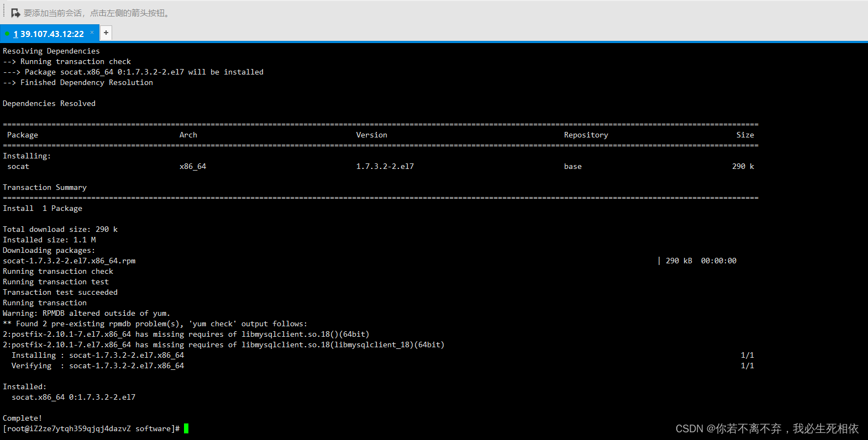Click the 'Version' column header
Viewport: 868px width, 440px height.
tap(372, 135)
